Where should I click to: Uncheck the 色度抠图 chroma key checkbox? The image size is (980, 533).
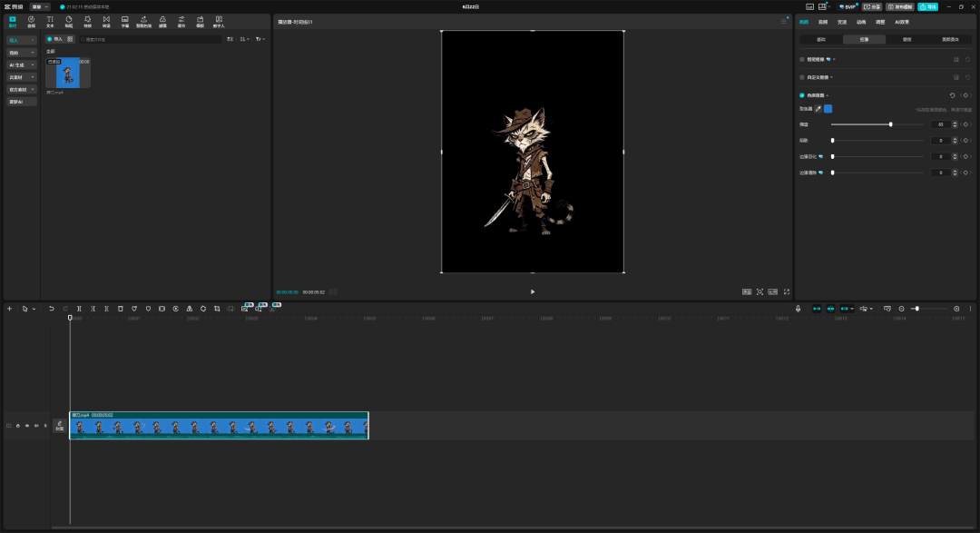802,95
